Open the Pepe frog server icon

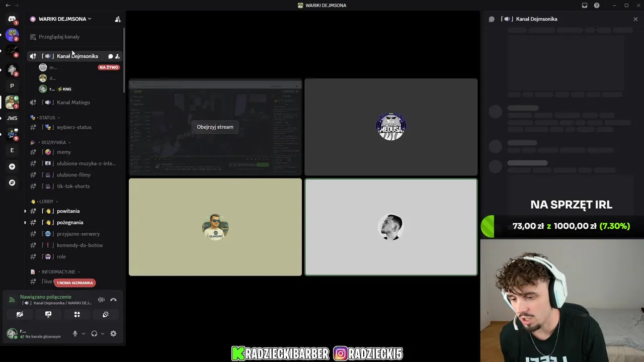click(x=12, y=35)
